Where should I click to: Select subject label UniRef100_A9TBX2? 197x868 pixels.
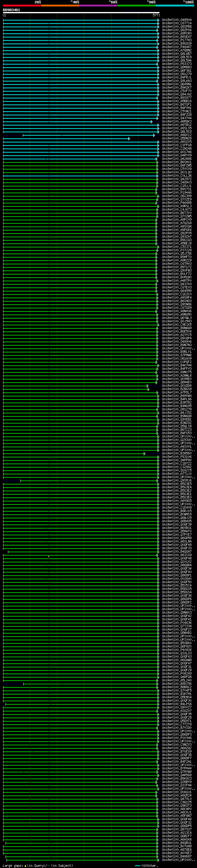[176, 125]
